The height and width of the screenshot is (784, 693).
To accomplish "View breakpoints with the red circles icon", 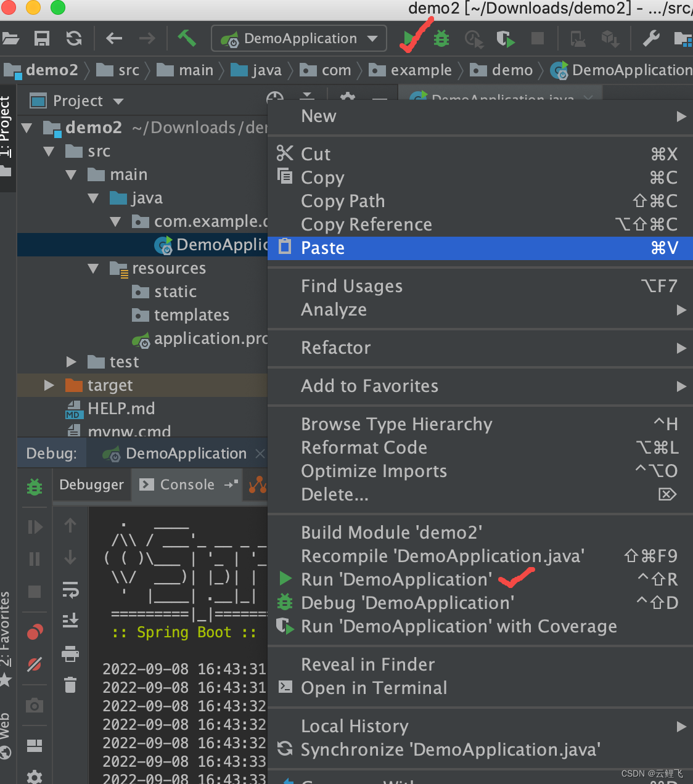I will [x=35, y=632].
